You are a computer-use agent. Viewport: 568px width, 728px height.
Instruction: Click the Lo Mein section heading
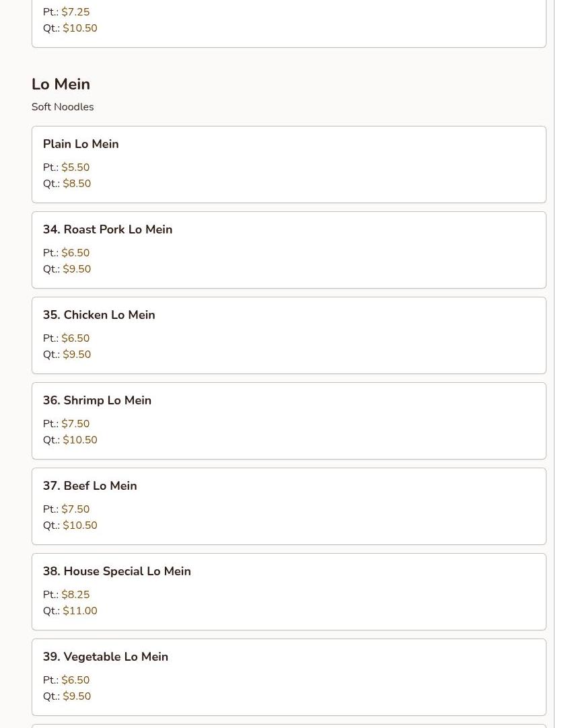coord(61,84)
